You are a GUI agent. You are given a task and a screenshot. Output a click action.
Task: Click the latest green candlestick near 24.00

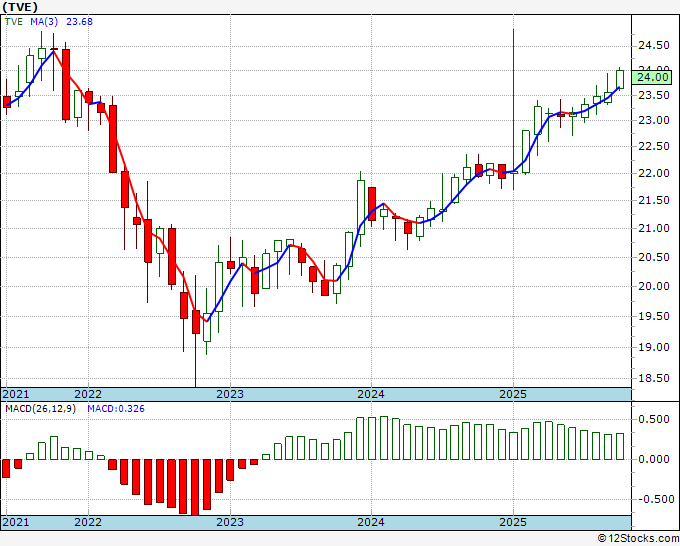[x=620, y=79]
